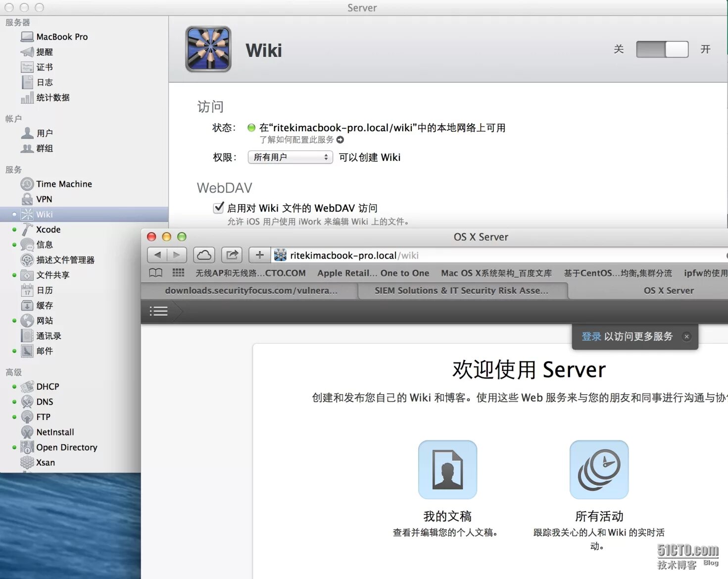Switch to downloads.securityfocus.com Safari tab
Viewport: 728px width, 579px height.
(249, 291)
